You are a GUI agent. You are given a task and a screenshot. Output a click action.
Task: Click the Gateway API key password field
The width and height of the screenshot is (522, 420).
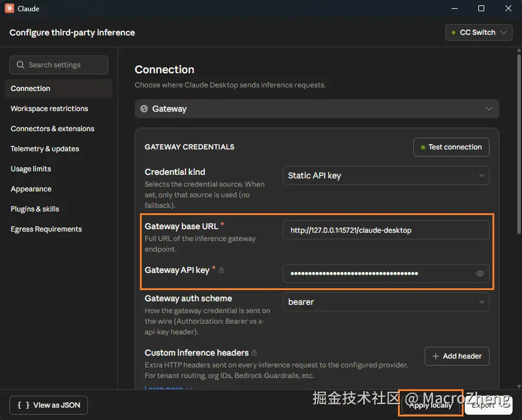click(386, 274)
